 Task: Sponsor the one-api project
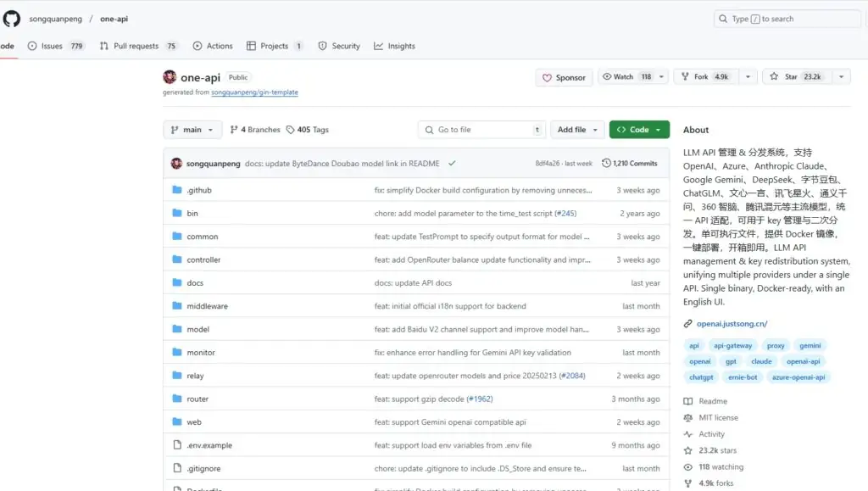click(563, 77)
